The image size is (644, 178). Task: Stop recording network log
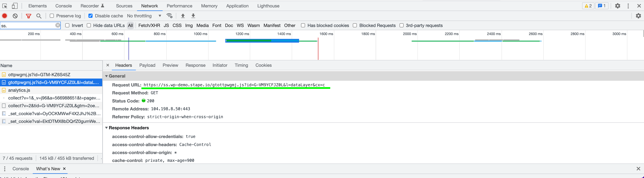(5, 16)
